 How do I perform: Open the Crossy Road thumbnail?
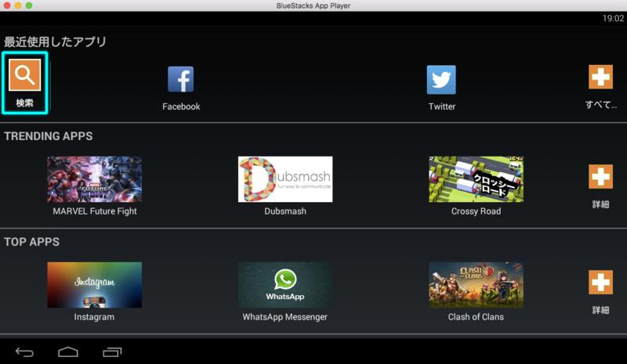[x=476, y=179]
